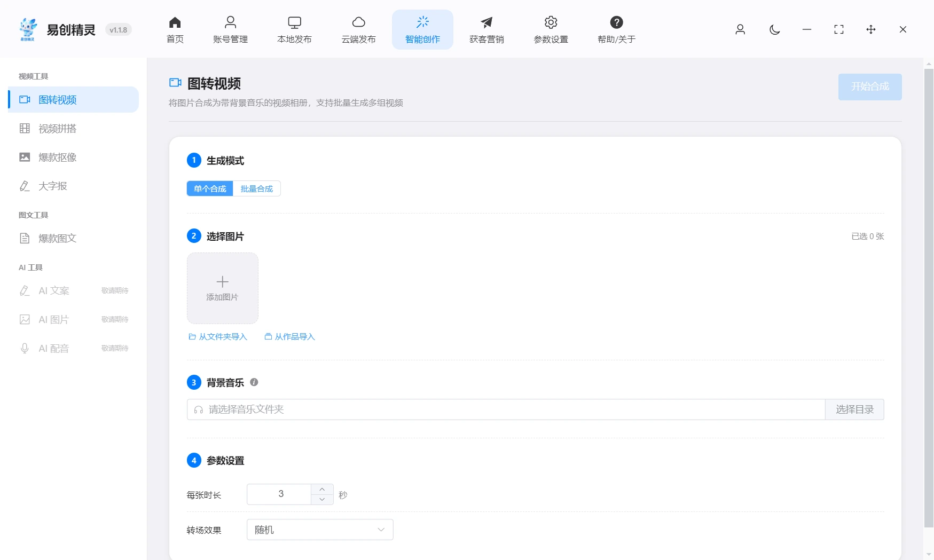Open 大字报 poster tool
Viewport: 934px width, 560px height.
(x=73, y=186)
